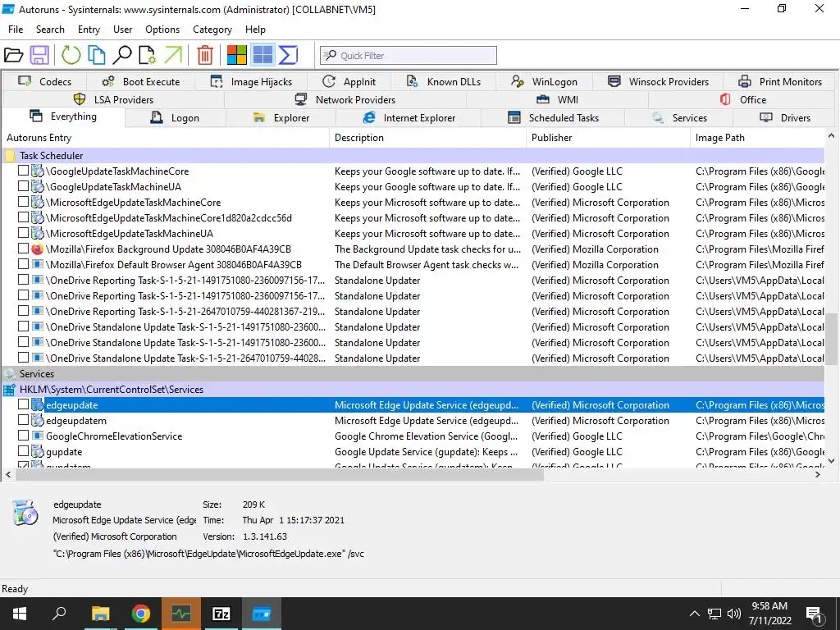Toggle checkbox for Firefox Default Browser Agent
Screen dimensions: 840x630
point(23,264)
